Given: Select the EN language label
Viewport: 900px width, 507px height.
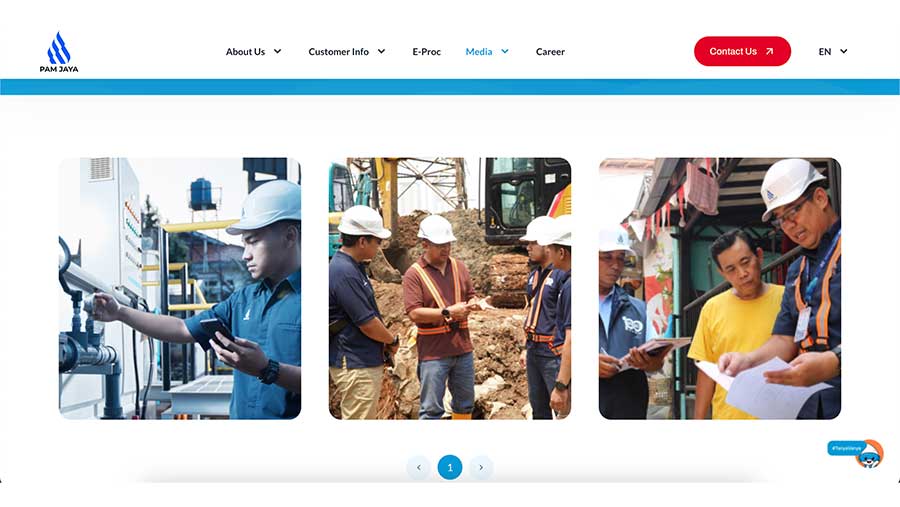Looking at the screenshot, I should (825, 52).
